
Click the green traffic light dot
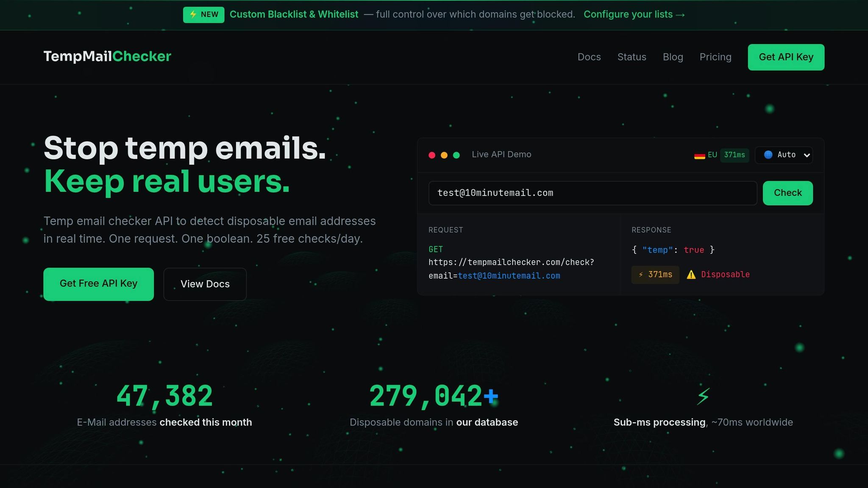(456, 155)
